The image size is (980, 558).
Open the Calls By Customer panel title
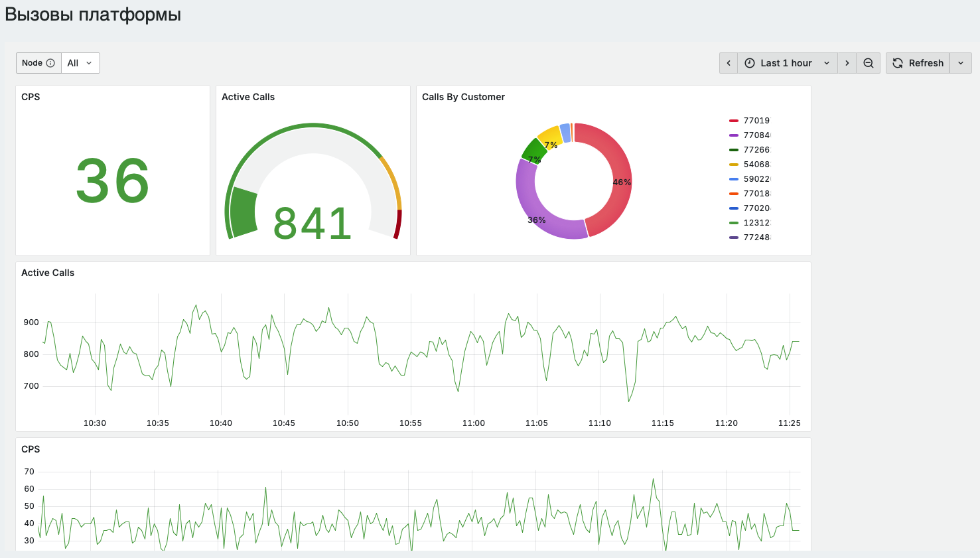pyautogui.click(x=463, y=97)
